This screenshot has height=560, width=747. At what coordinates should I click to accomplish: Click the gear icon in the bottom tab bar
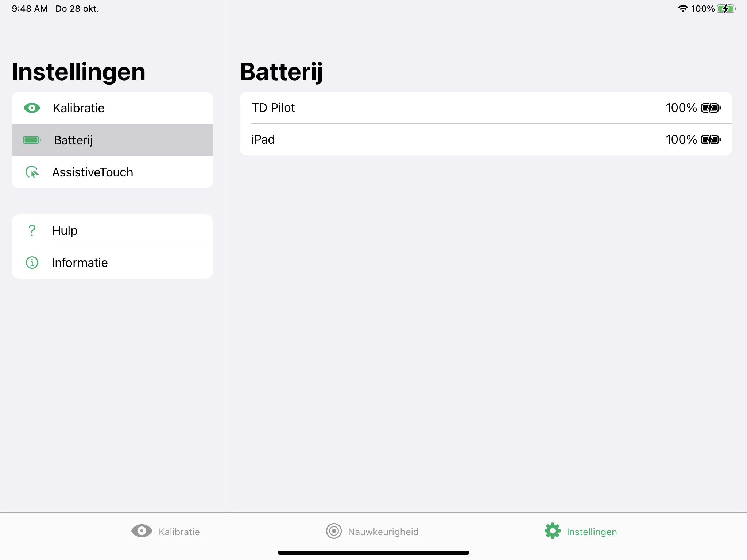[x=553, y=531]
